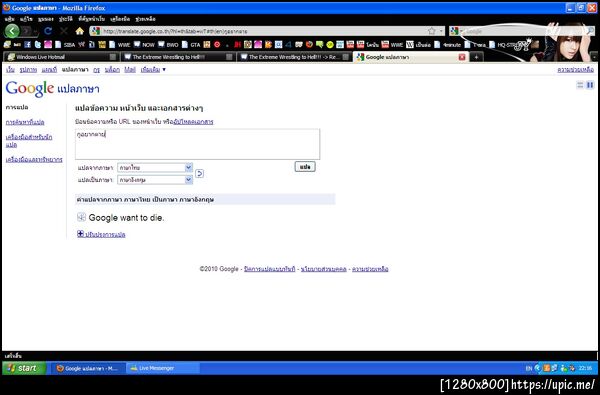This screenshot has width=600, height=395.
Task: Swap languages with the arrow icon
Action: 199,174
